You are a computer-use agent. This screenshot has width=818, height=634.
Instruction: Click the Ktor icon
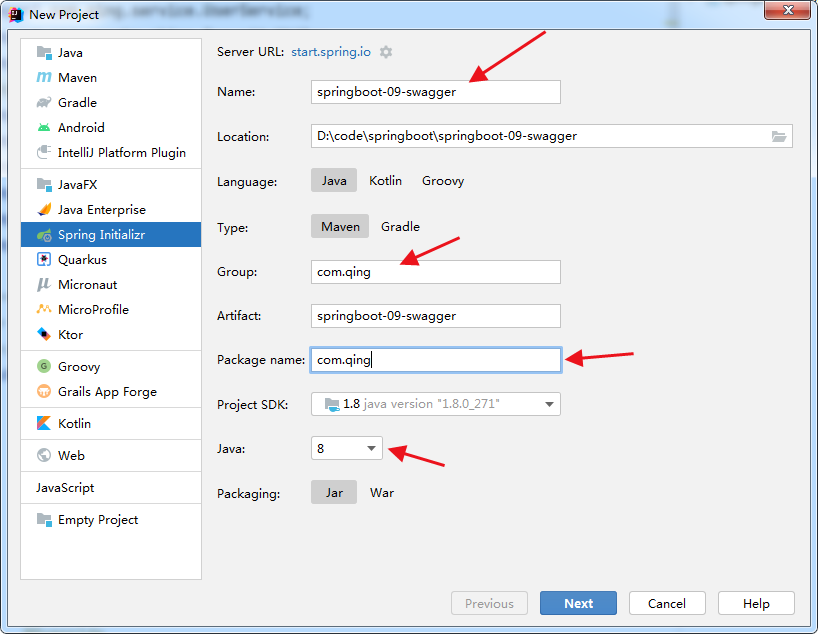(x=44, y=334)
